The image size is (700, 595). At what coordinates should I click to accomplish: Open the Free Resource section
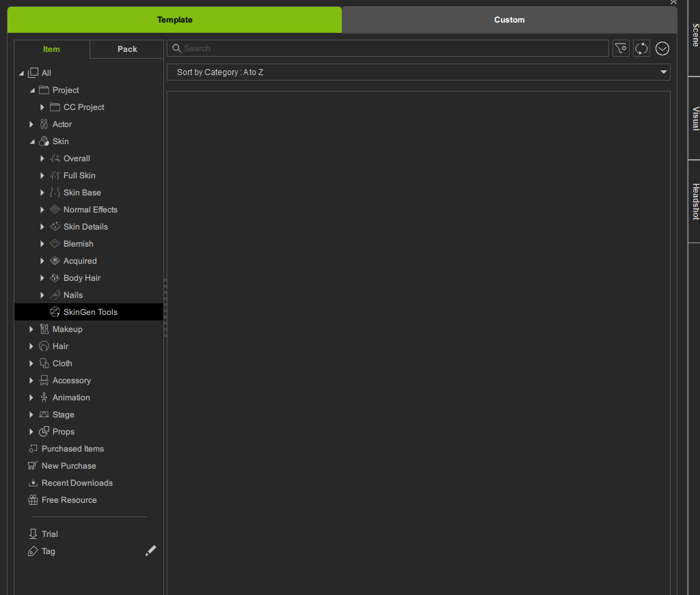tap(69, 500)
